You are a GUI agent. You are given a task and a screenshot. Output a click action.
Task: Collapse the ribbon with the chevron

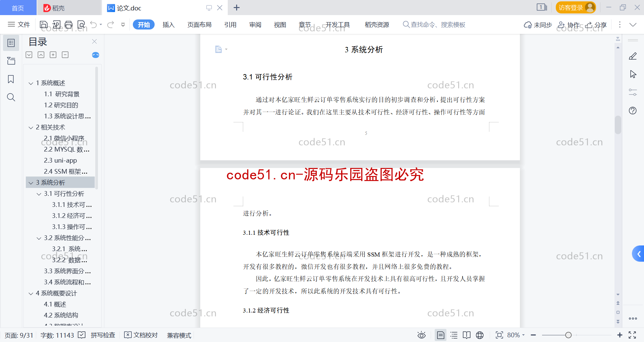(x=633, y=24)
